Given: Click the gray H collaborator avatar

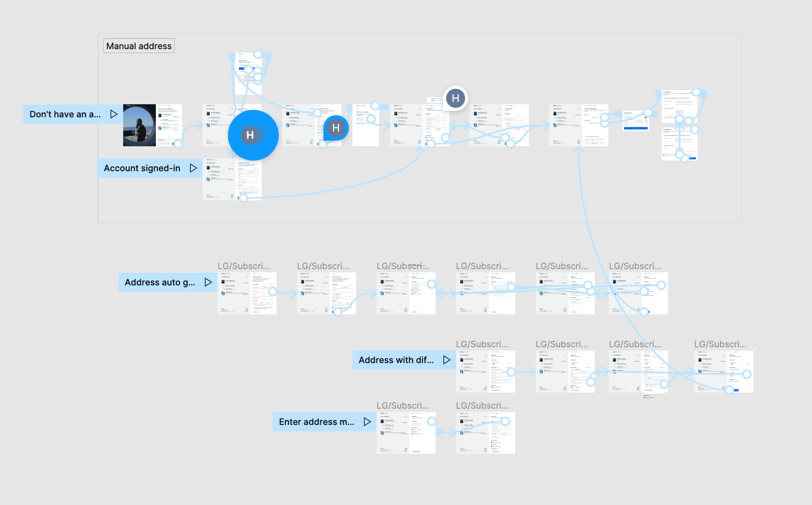Looking at the screenshot, I should pyautogui.click(x=456, y=98).
